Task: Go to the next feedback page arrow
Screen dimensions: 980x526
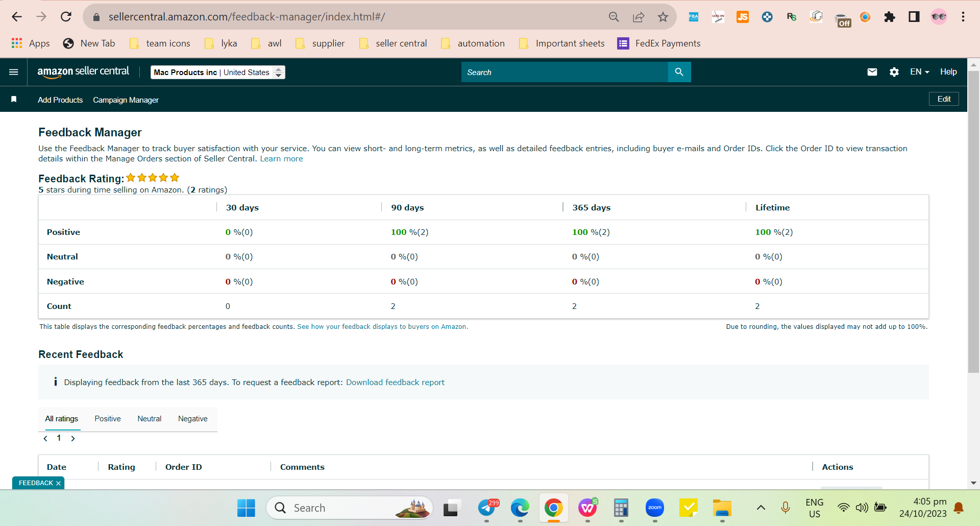Action: coord(73,438)
